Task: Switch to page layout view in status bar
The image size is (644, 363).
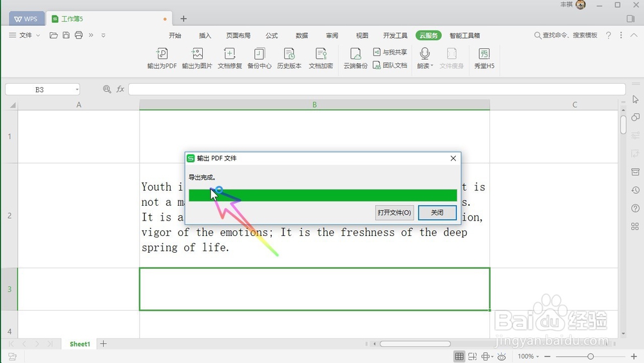Action: point(472,357)
